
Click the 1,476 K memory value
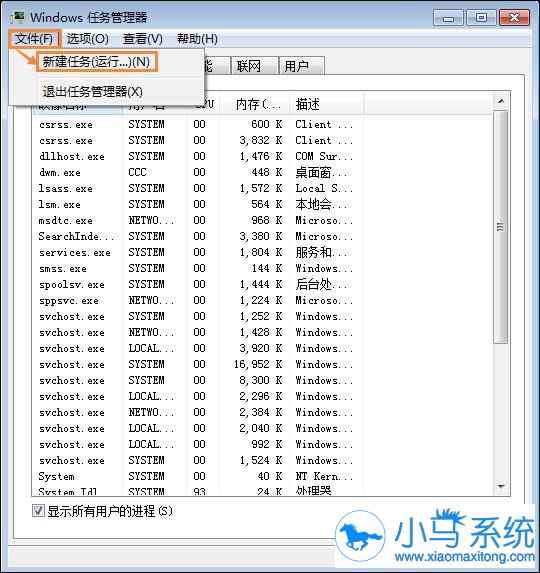(x=261, y=156)
